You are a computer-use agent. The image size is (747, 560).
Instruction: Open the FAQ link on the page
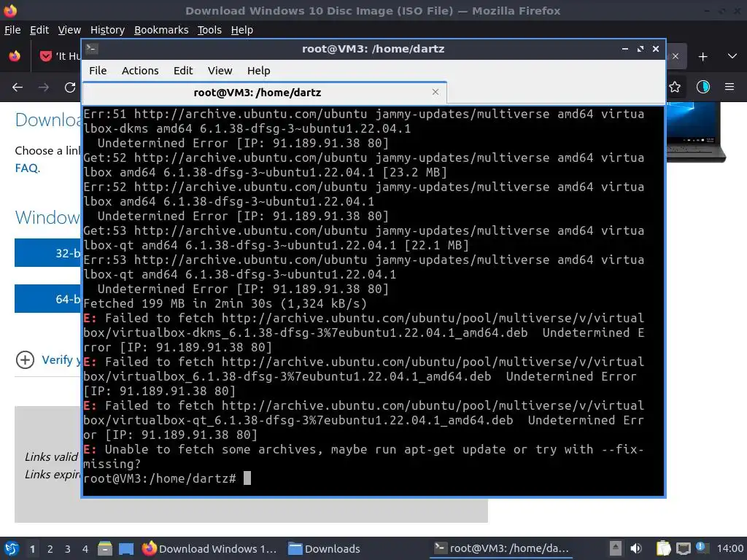pyautogui.click(x=27, y=168)
